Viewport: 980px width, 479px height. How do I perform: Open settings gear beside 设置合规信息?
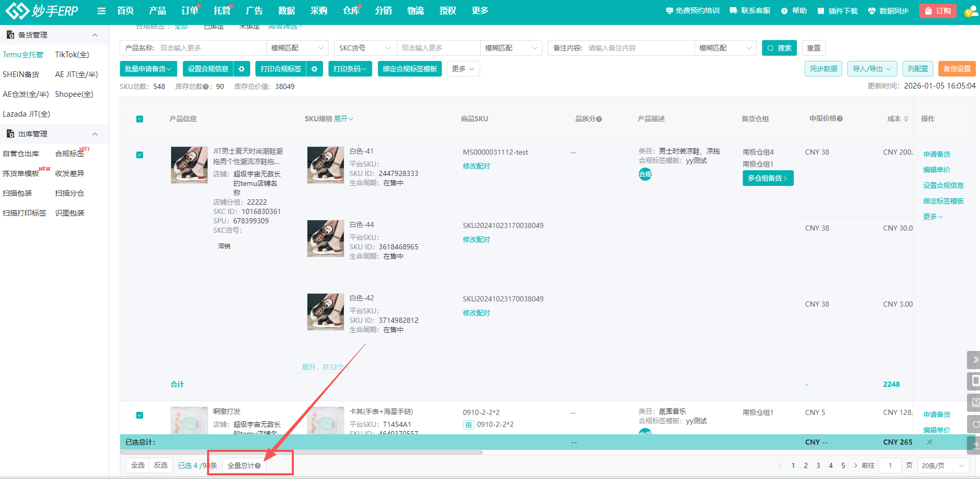[241, 69]
